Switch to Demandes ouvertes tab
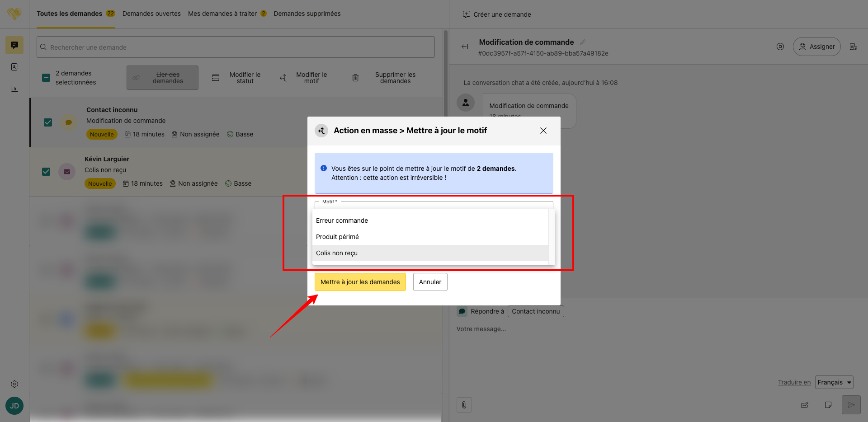This screenshot has width=868, height=422. (x=151, y=14)
